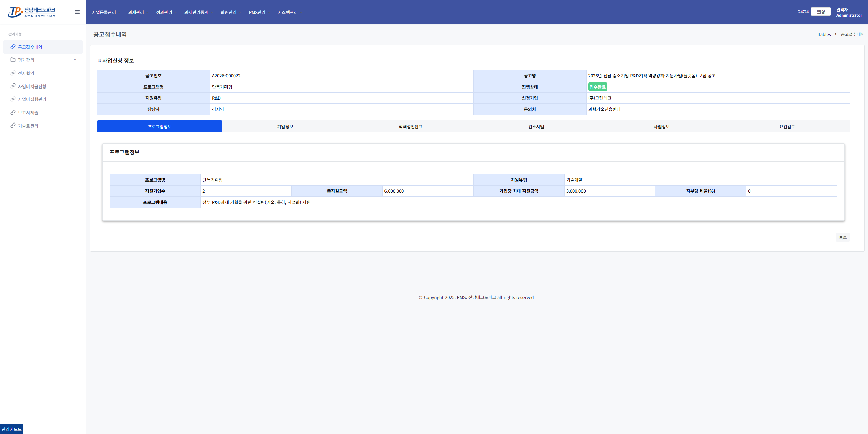Click the 전남테크노파크 footer link
This screenshot has width=868, height=434.
pos(482,297)
